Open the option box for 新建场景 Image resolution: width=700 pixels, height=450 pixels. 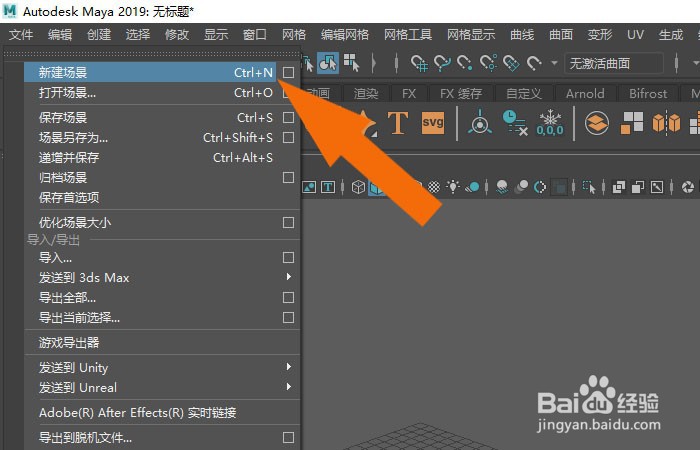point(288,72)
